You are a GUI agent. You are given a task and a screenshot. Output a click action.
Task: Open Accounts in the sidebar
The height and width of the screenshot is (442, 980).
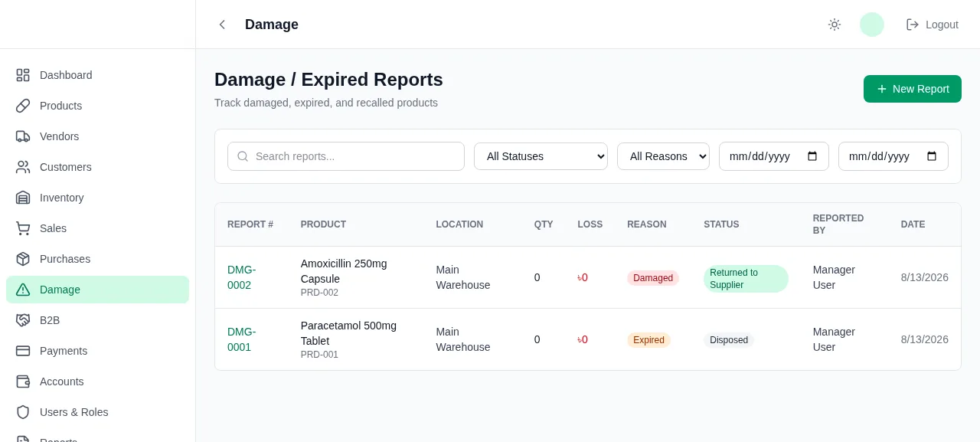[x=97, y=381]
